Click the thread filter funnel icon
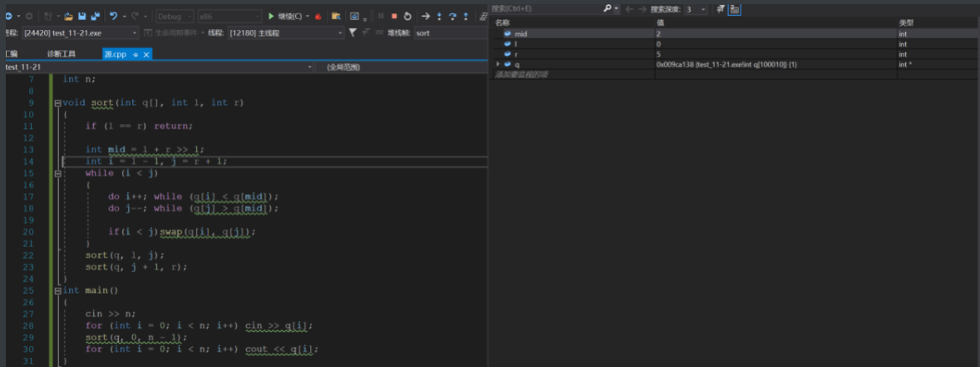 tap(352, 32)
